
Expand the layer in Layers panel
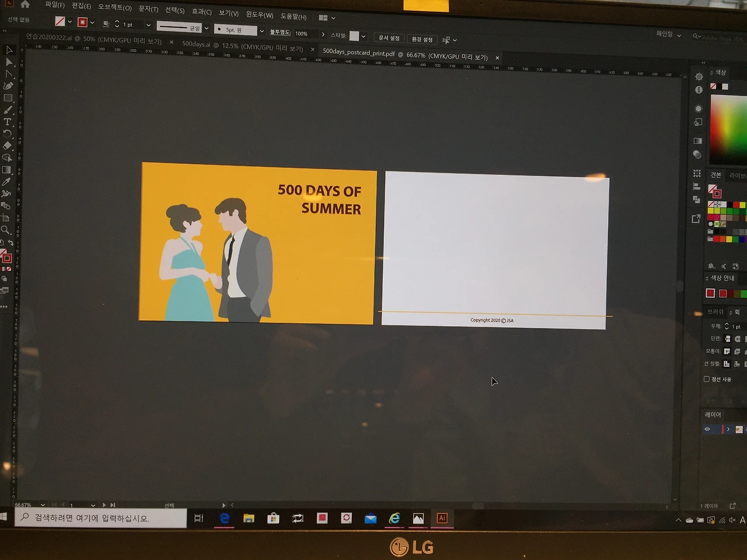pos(728,429)
